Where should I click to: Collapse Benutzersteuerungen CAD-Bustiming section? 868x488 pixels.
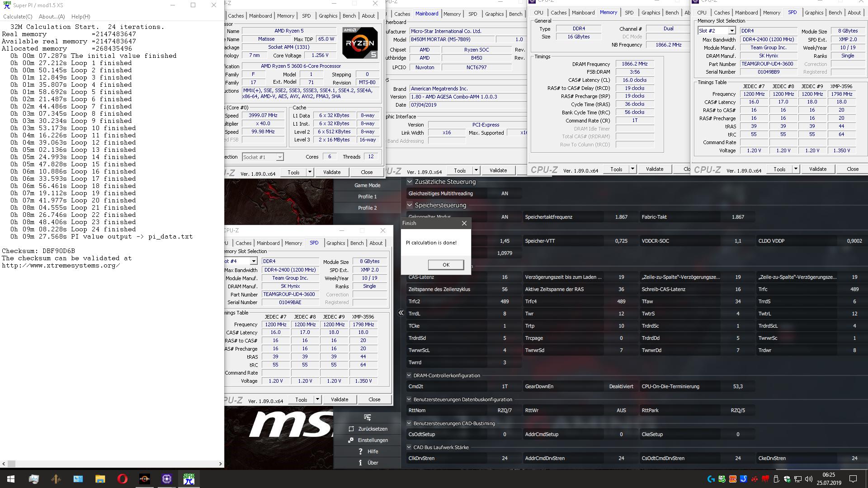point(409,423)
